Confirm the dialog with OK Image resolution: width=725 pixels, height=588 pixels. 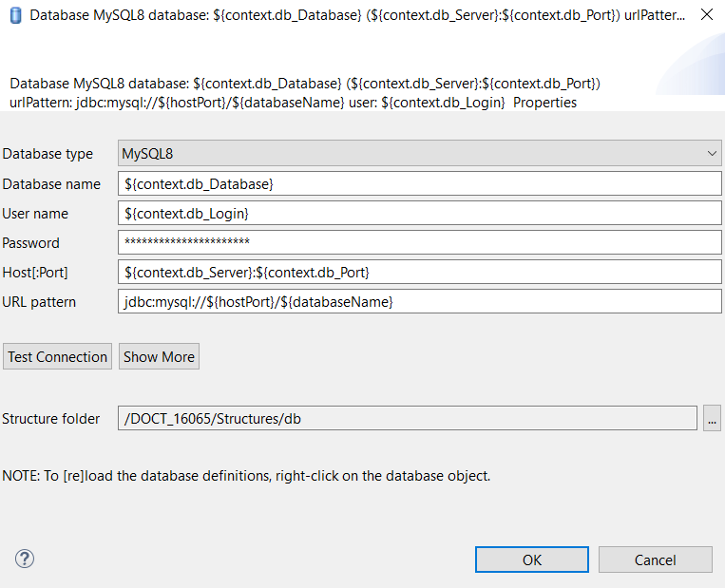tap(532, 560)
